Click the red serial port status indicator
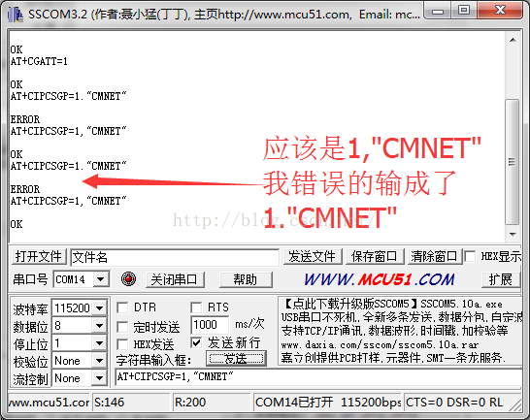 click(x=128, y=279)
